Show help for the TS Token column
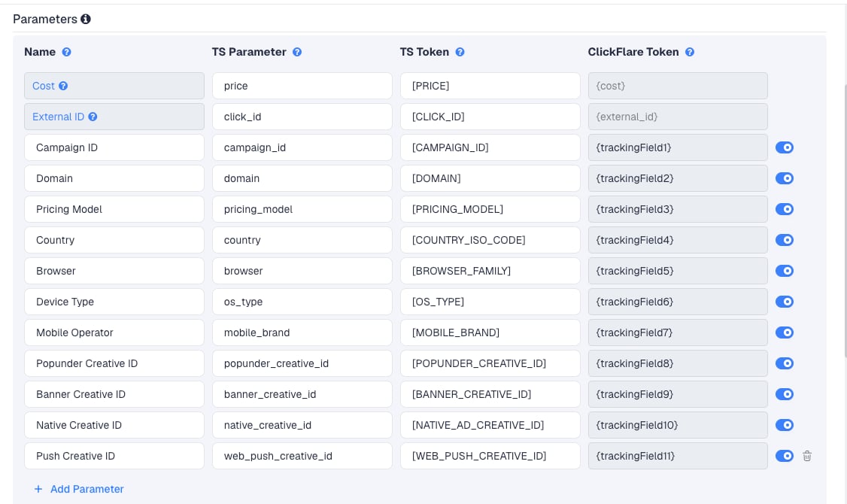 pos(460,52)
